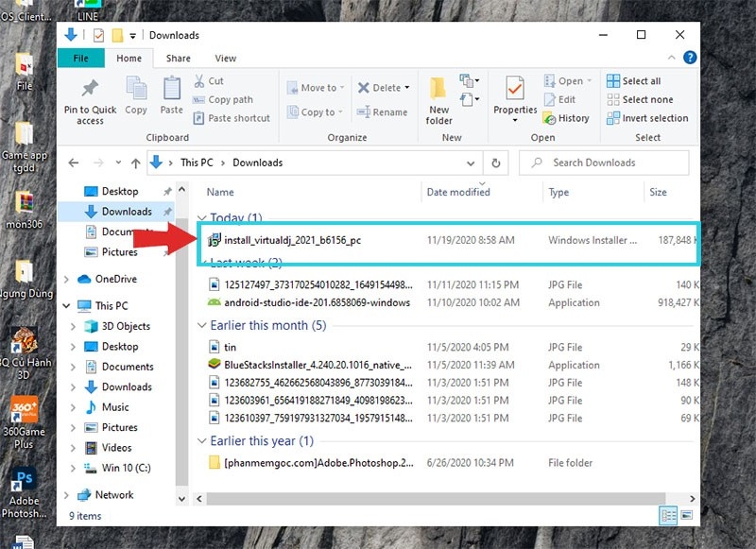This screenshot has height=549, width=756.
Task: Click the Rename ribbon button
Action: tap(383, 112)
